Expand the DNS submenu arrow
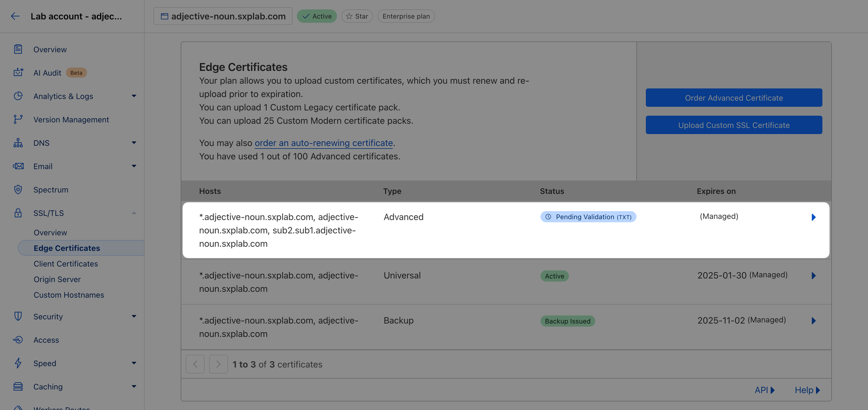 pos(134,142)
